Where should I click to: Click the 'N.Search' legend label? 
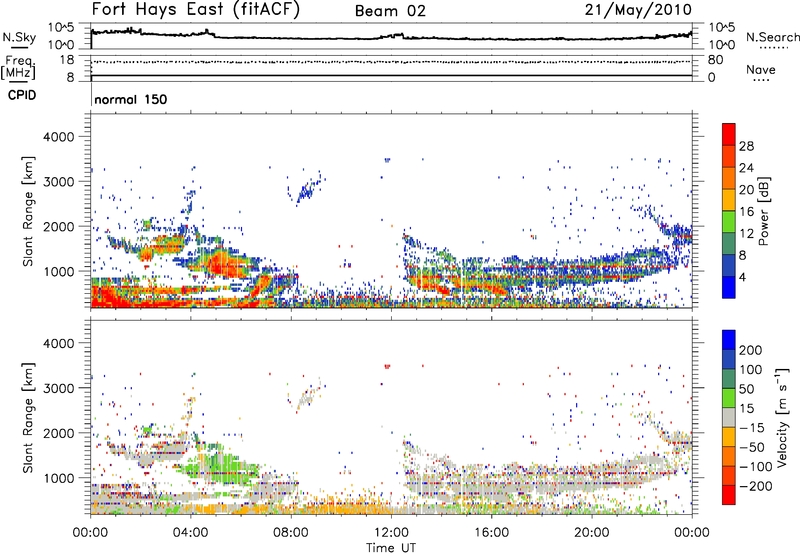772,37
